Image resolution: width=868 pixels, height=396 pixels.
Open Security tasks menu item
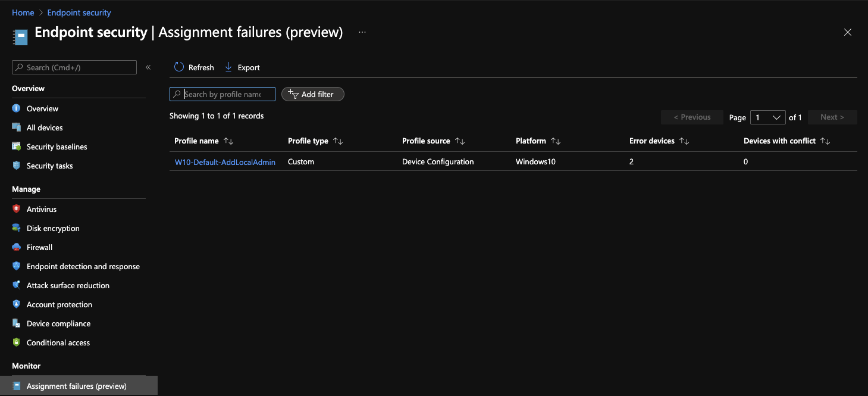pos(50,166)
